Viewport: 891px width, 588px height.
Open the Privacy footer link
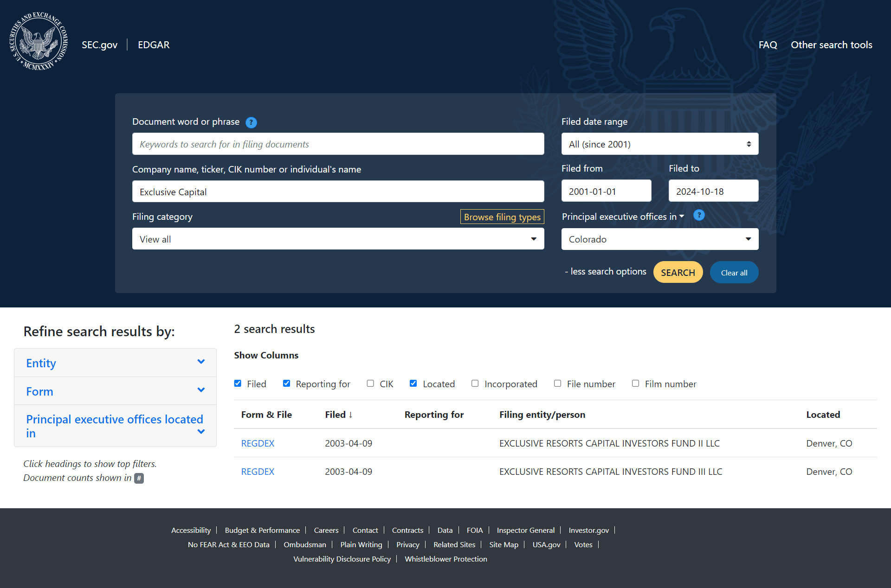click(408, 545)
